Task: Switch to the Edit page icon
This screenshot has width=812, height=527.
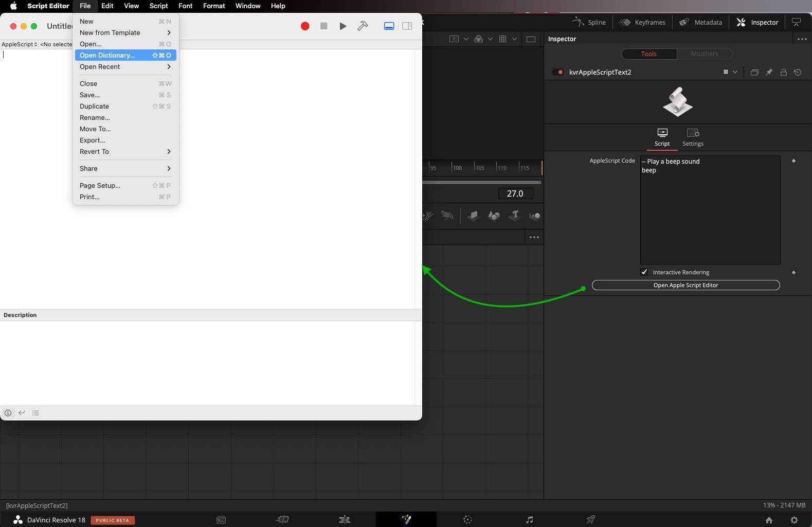Action: (345, 520)
